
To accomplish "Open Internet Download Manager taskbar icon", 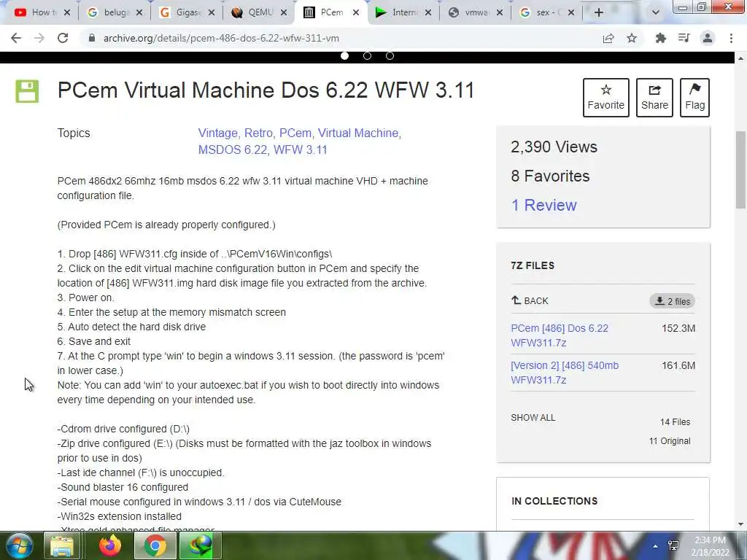I will pos(200,545).
